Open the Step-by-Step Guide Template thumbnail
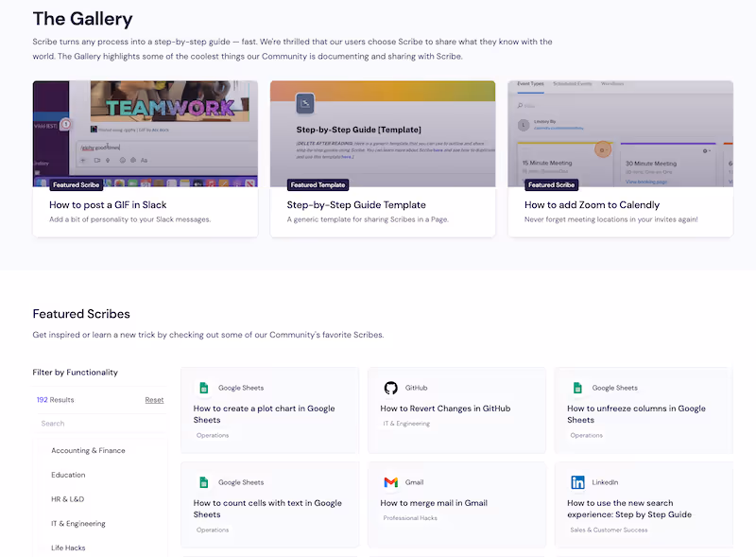Viewport: 756px width, 557px height. [383, 133]
